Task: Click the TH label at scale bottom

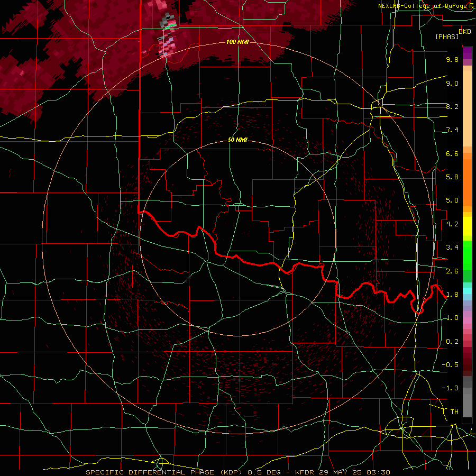Action: point(454,412)
